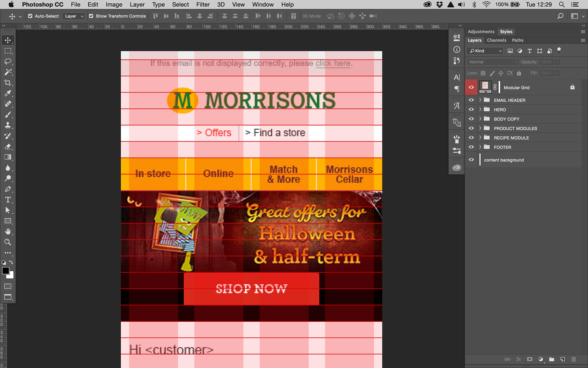Select the Clone Stamp tool
588x368 pixels.
[8, 125]
